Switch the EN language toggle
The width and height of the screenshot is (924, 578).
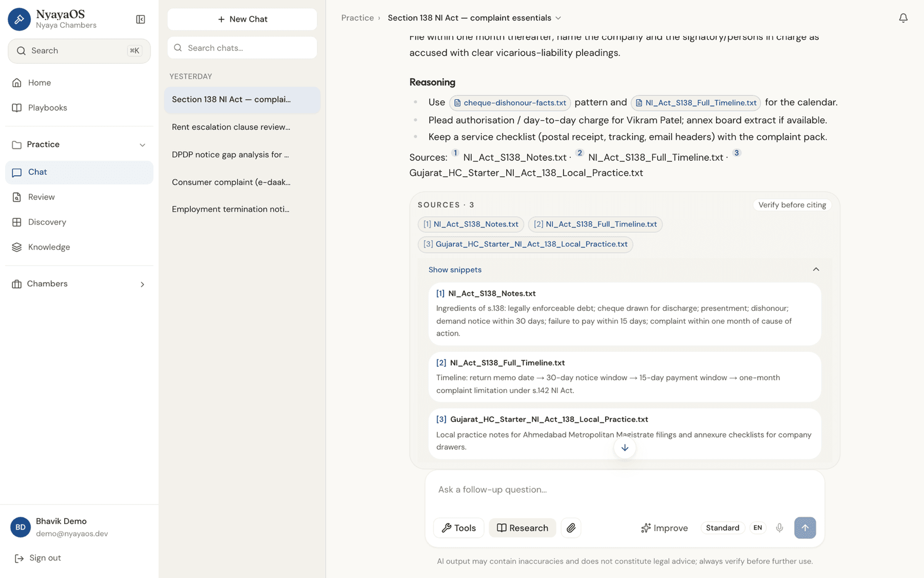coord(758,528)
